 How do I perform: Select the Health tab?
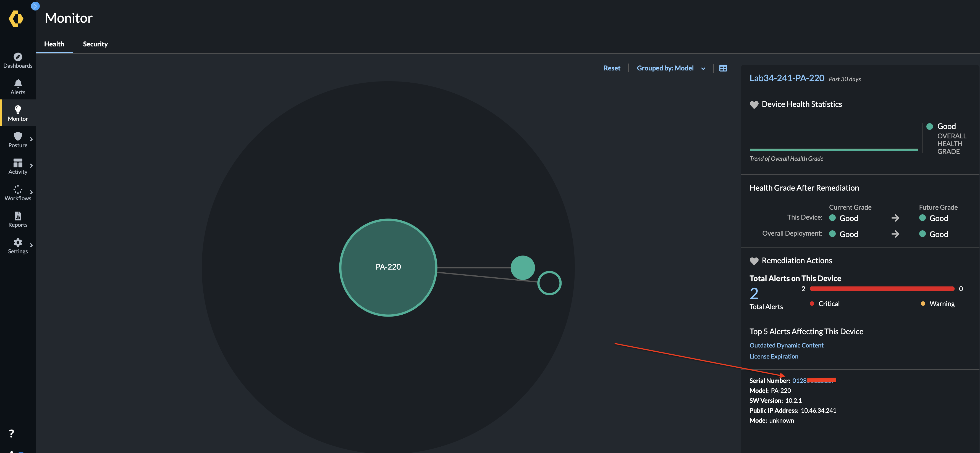point(54,44)
